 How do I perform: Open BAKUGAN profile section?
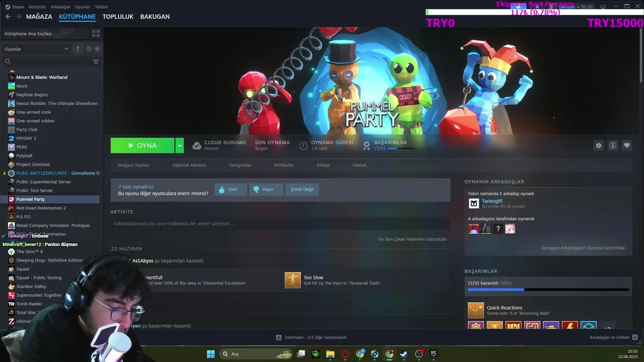pyautogui.click(x=155, y=17)
